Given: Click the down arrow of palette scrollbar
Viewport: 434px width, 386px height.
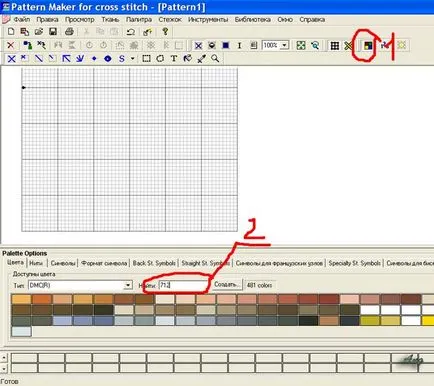Looking at the screenshot, I should pos(4,369).
